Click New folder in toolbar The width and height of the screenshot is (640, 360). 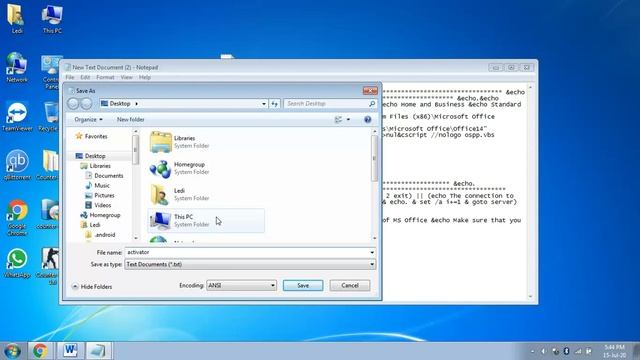coord(131,120)
